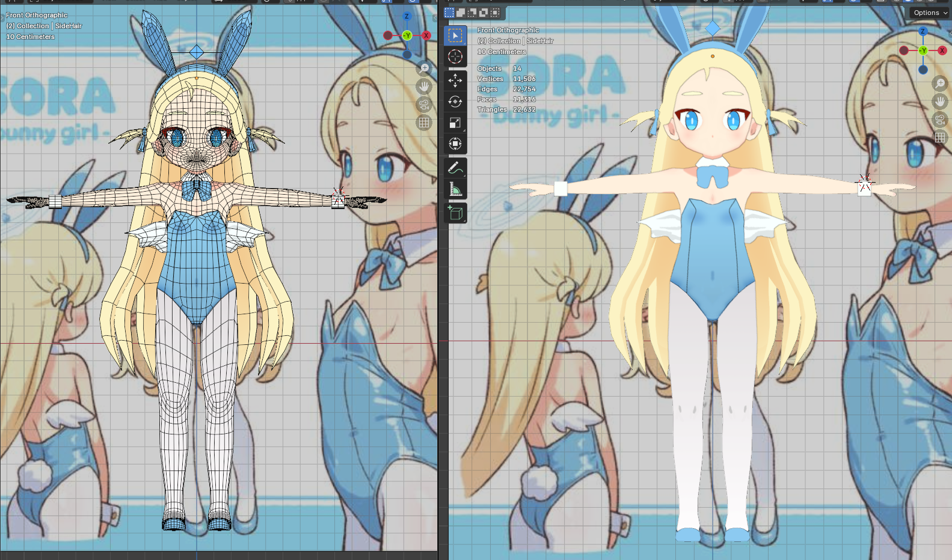Click the Edges 22,754 statistic
Viewport: 952px width, 560px height.
(x=506, y=89)
